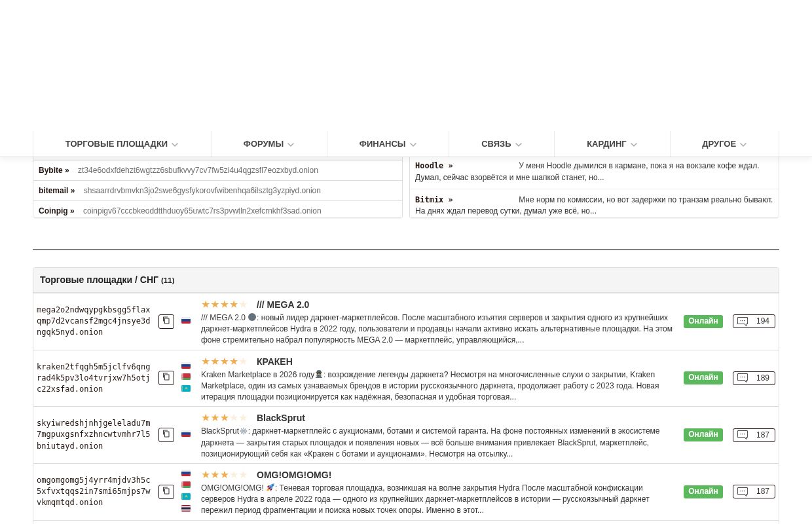Click the copy icon in the OMG!OMG!OMG! row
812x524 pixels.
[166, 491]
